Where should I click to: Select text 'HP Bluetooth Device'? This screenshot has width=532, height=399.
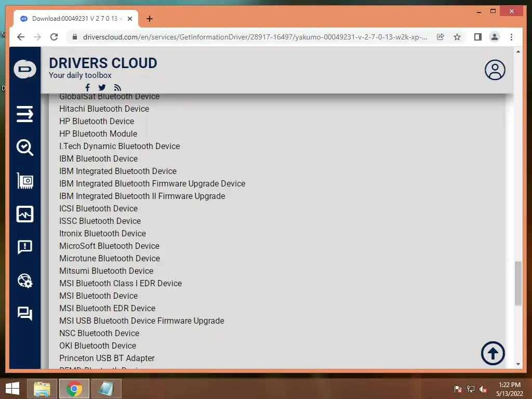tap(97, 121)
